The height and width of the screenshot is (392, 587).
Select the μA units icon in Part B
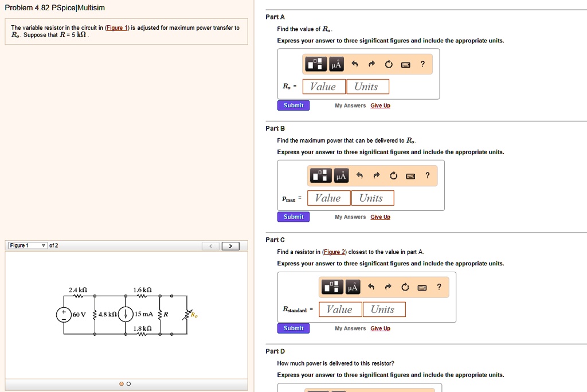pos(341,176)
